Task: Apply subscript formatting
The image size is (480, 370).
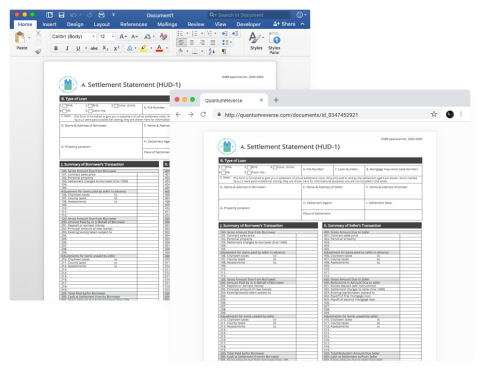Action: 105,48
